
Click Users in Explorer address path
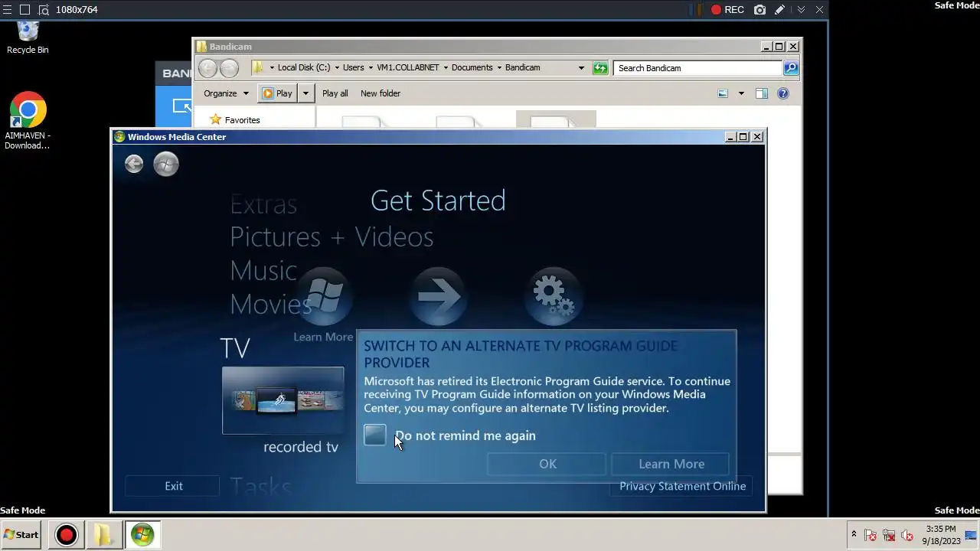(353, 67)
